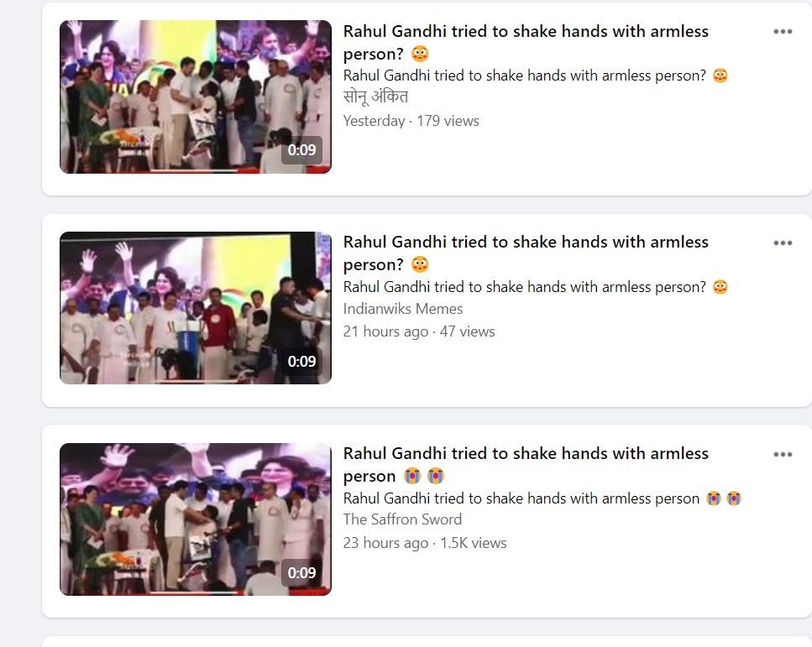The height and width of the screenshot is (647, 812).
Task: Click the description text above The Saffron Sword
Action: [x=542, y=498]
